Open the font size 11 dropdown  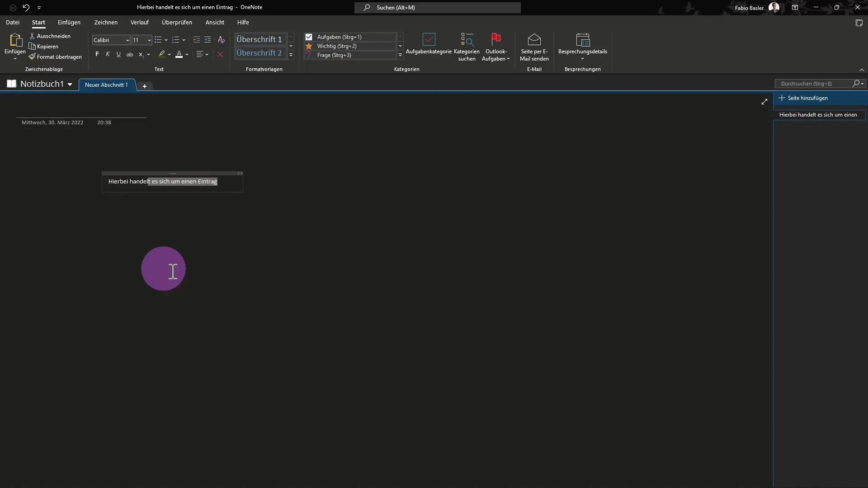[149, 40]
